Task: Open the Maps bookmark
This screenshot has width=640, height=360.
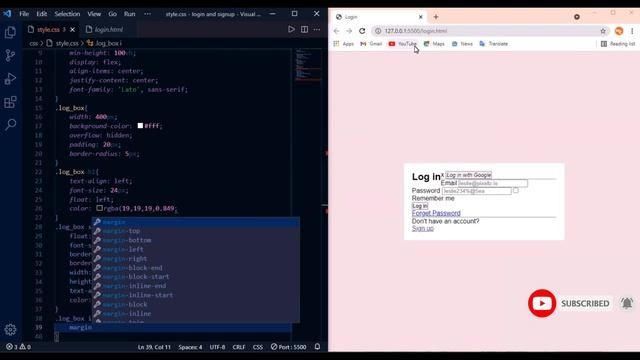Action: [x=434, y=44]
